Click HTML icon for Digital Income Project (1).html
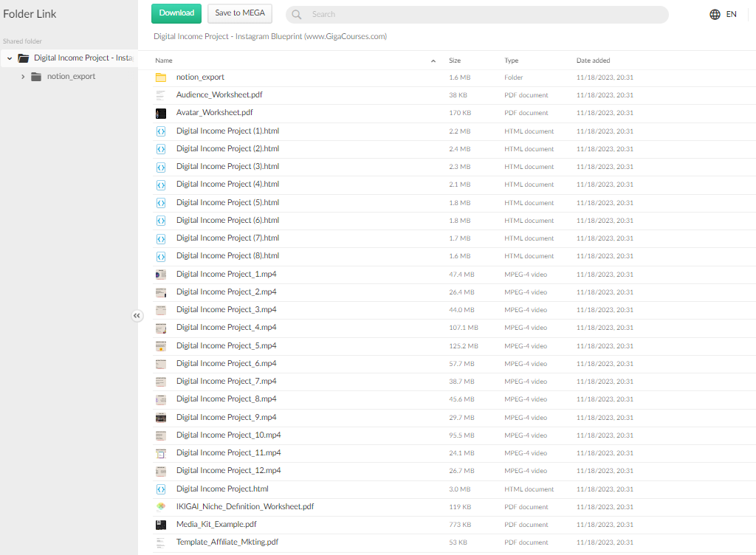Viewport: 756px width, 555px height. [161, 131]
